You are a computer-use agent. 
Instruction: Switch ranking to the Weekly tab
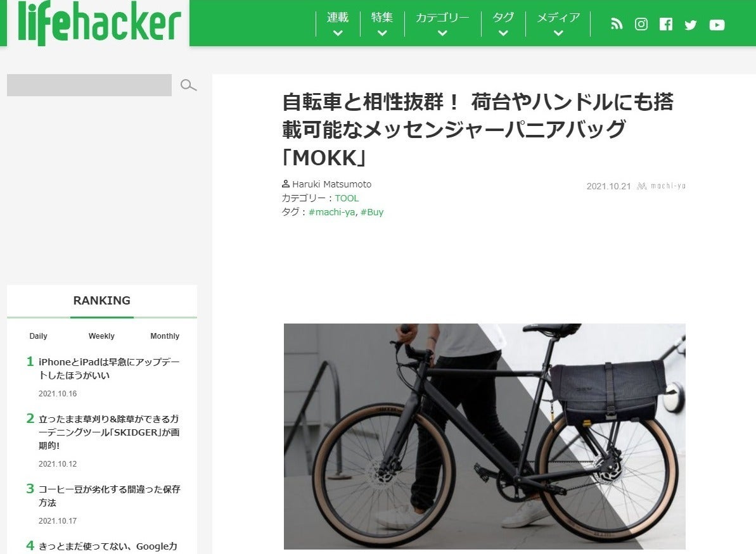pos(101,336)
